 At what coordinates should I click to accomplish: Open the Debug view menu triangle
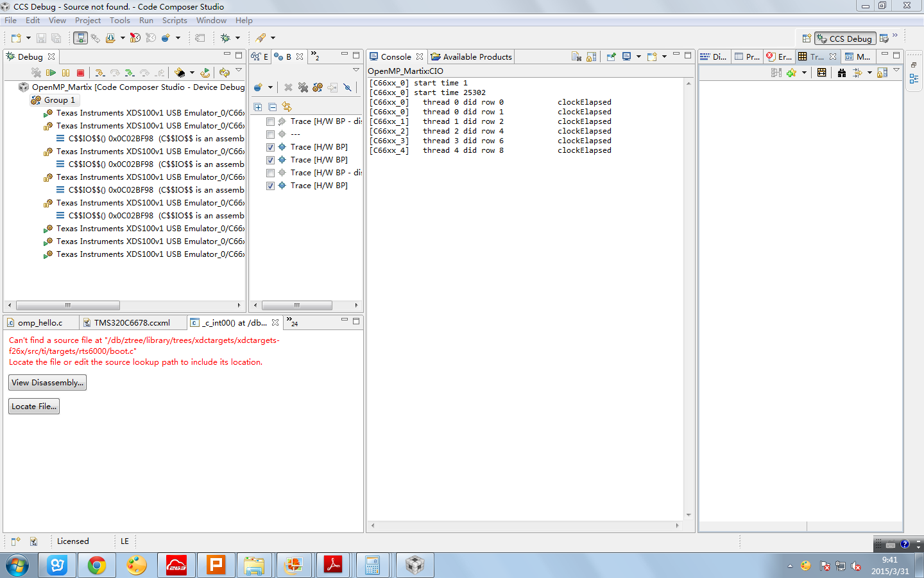239,70
